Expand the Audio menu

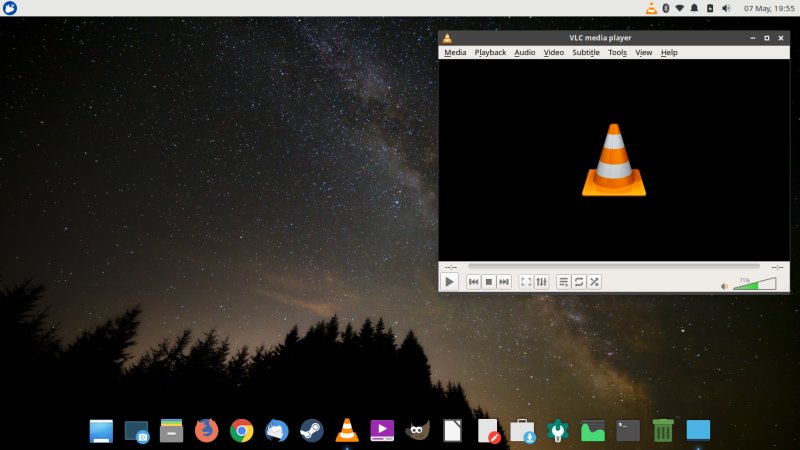click(x=525, y=52)
